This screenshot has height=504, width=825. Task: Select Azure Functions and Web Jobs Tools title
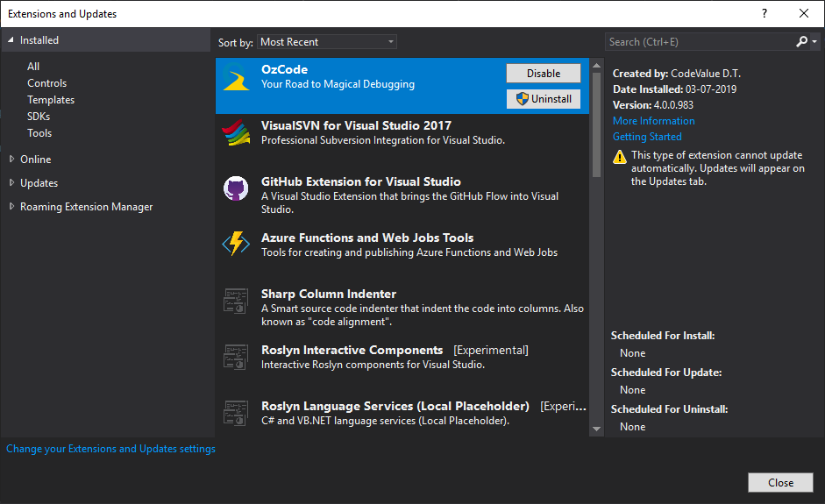pyautogui.click(x=367, y=238)
